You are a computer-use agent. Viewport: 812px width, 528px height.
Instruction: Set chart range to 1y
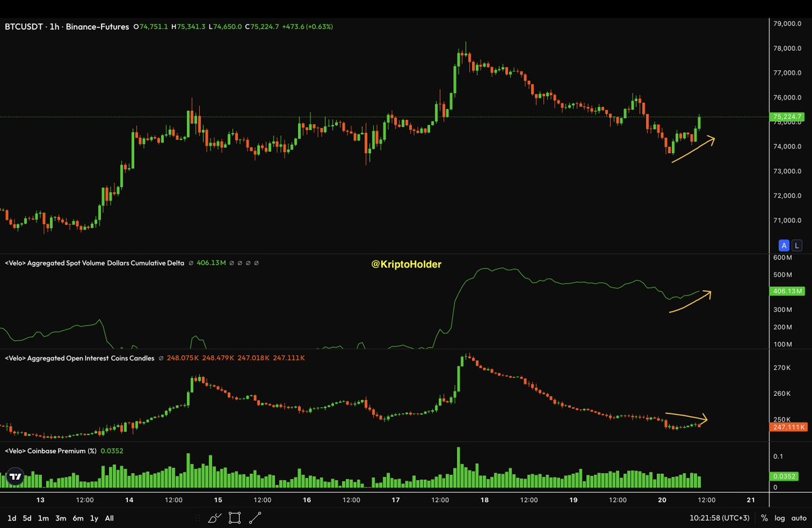tap(94, 518)
